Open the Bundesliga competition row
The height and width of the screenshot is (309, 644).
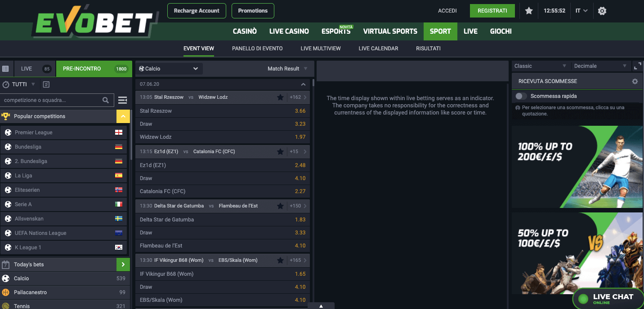pyautogui.click(x=64, y=147)
